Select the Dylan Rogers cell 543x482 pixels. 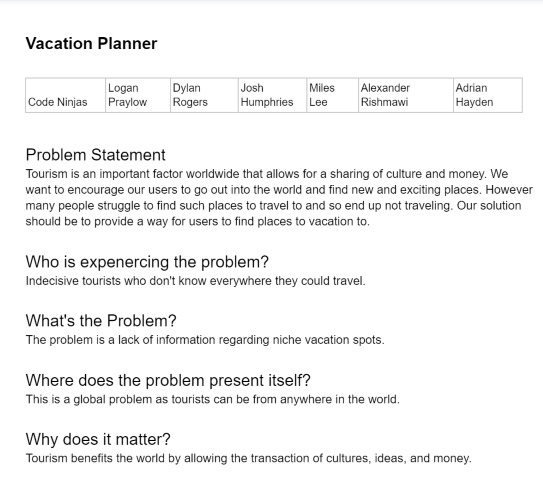[204, 95]
